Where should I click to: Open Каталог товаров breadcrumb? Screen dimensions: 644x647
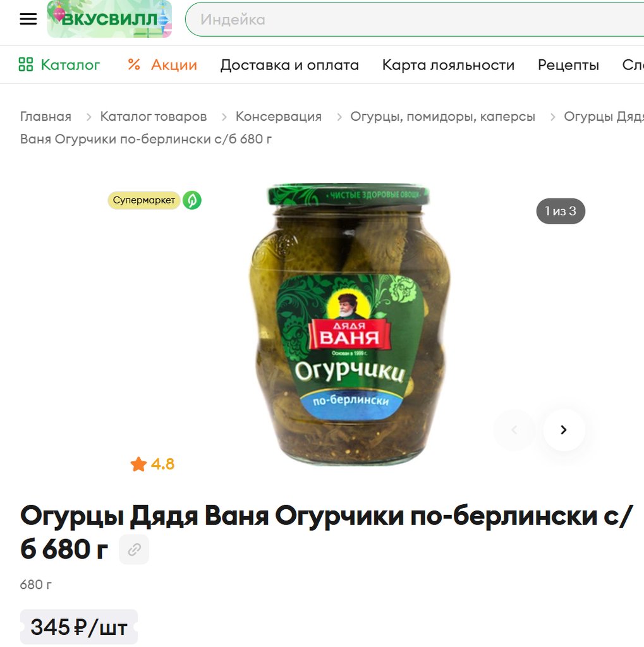tap(154, 116)
